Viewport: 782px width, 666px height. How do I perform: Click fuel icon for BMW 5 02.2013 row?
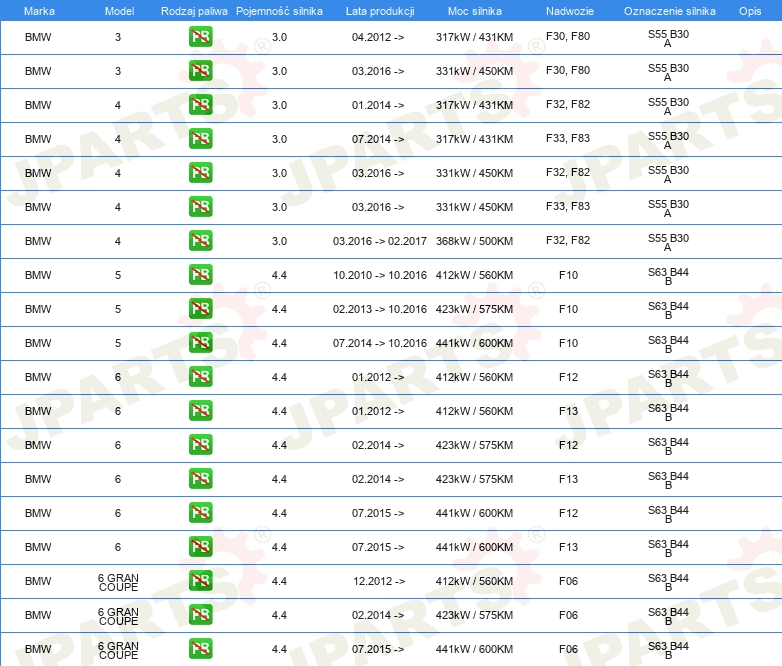point(200,309)
